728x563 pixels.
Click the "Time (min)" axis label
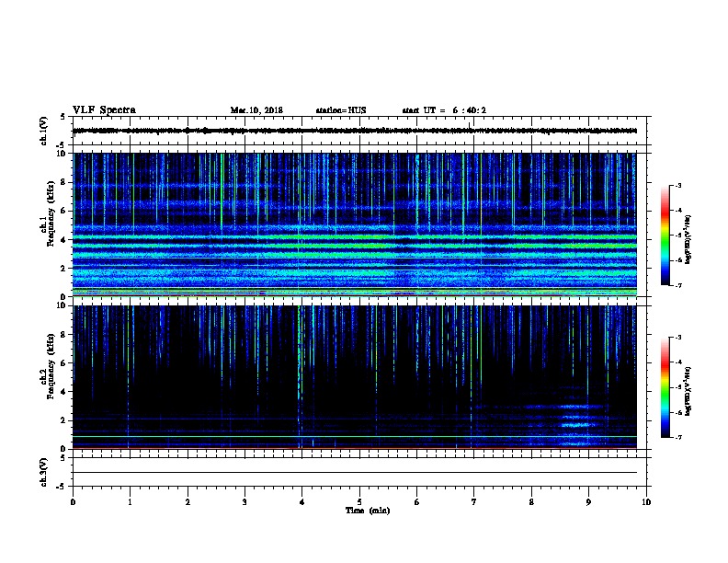pos(368,511)
